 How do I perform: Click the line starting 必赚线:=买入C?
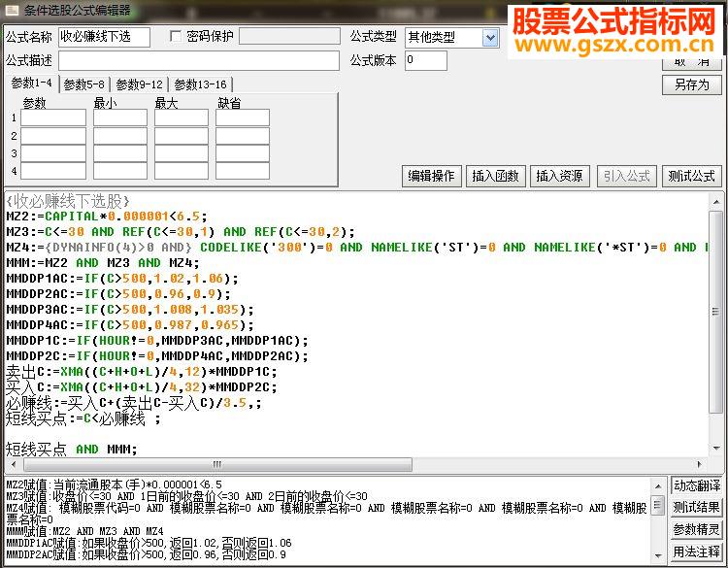[x=134, y=403]
